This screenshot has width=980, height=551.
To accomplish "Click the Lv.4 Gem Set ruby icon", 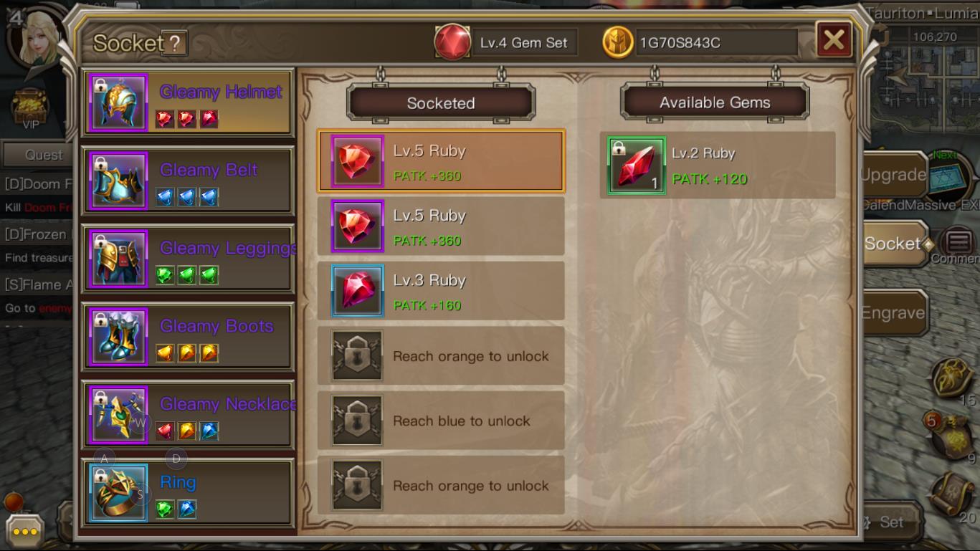I will (452, 42).
